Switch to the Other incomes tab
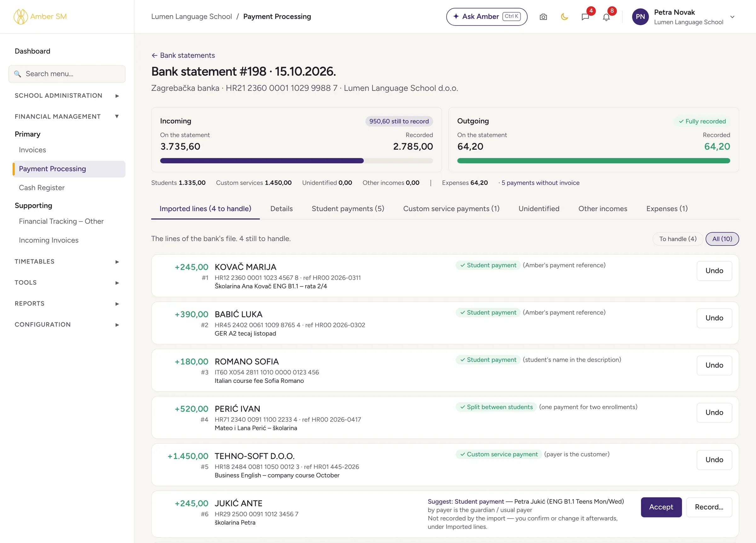This screenshot has width=756, height=543. 603,209
